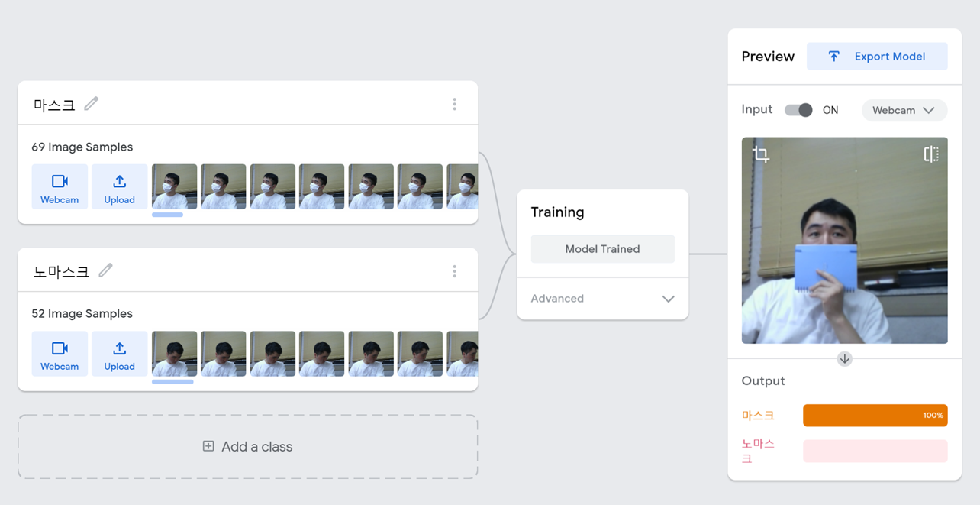Click Webcam button in 마스크 class
980x505 pixels.
pyautogui.click(x=60, y=186)
